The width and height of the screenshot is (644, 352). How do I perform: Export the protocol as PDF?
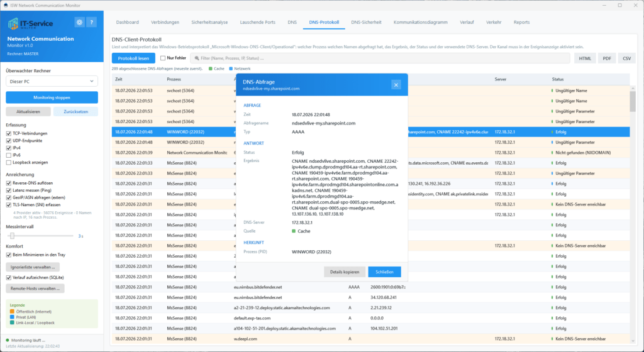[607, 58]
